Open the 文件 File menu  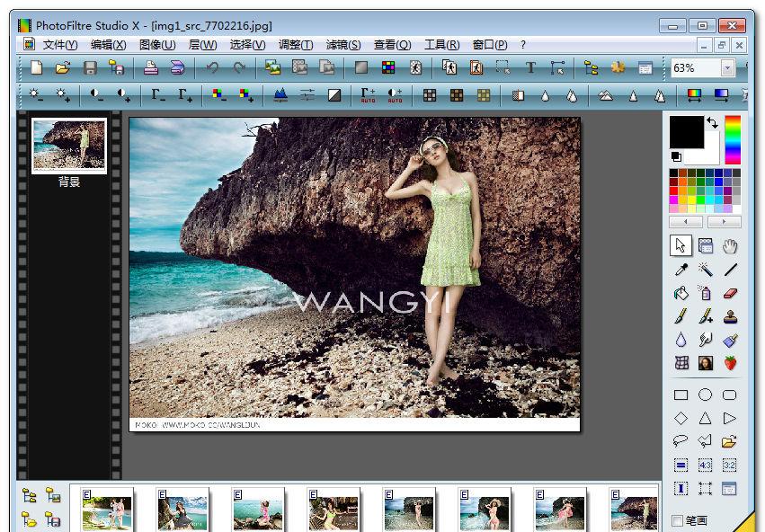point(60,45)
